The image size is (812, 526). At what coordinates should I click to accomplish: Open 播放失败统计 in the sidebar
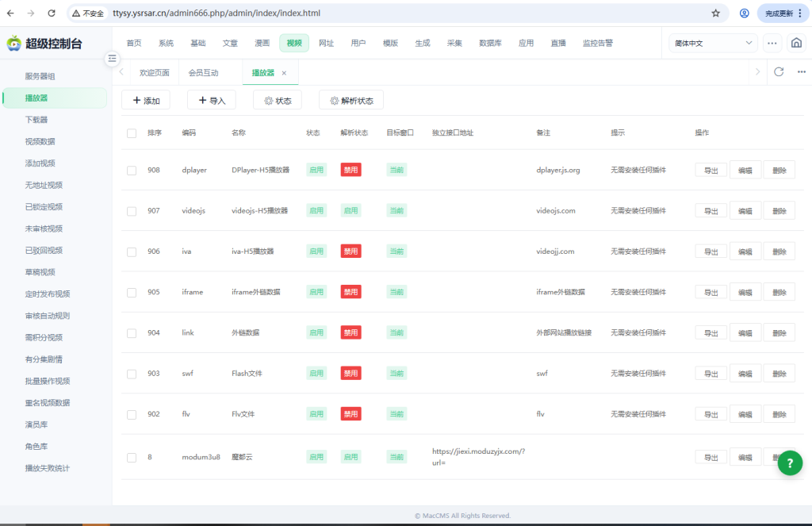coord(47,468)
